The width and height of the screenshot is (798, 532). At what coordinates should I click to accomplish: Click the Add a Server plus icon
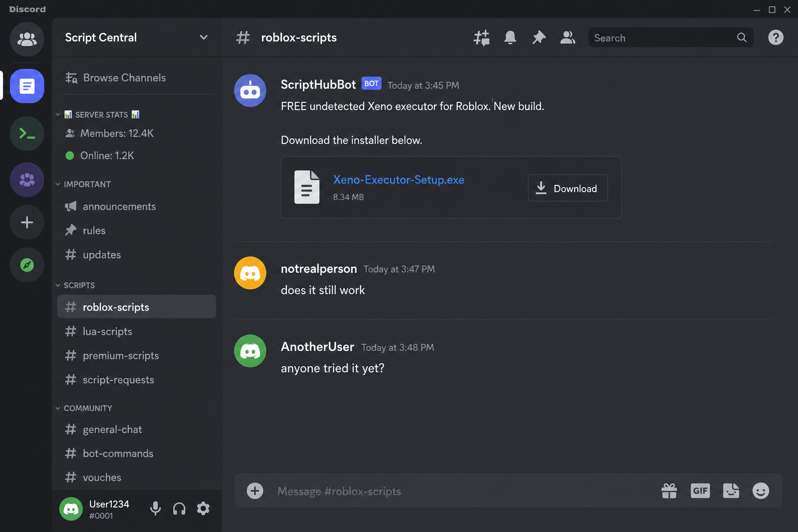click(27, 222)
